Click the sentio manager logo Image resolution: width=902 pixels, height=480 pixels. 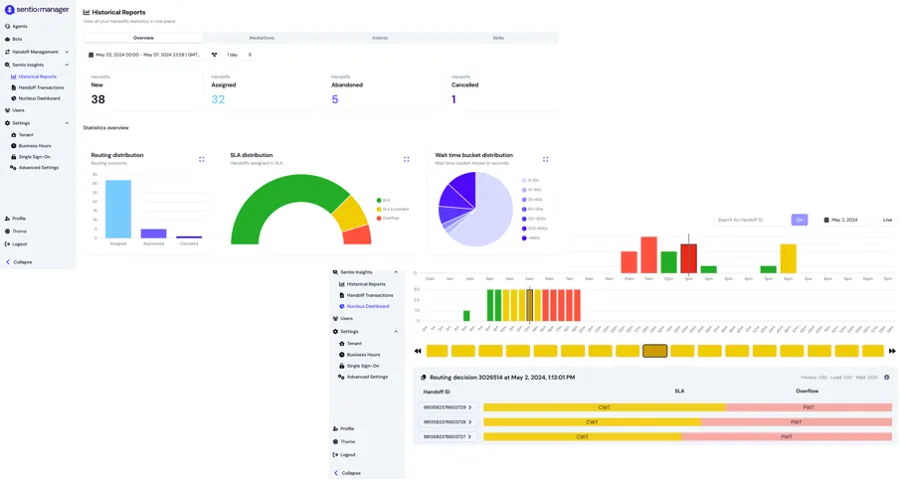(37, 10)
